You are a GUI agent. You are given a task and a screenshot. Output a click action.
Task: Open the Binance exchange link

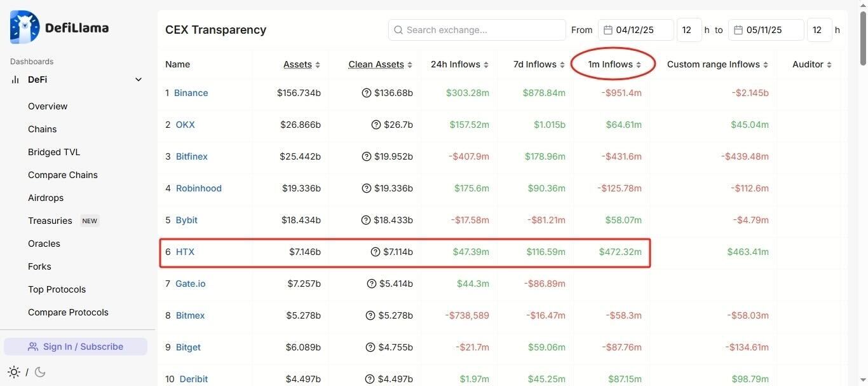tap(191, 93)
